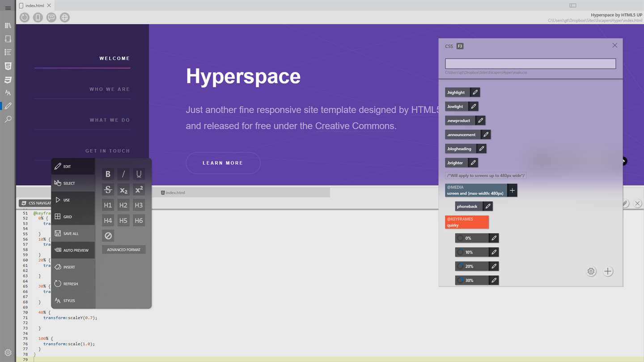Choose SELECT in the popup menu

(x=73, y=183)
